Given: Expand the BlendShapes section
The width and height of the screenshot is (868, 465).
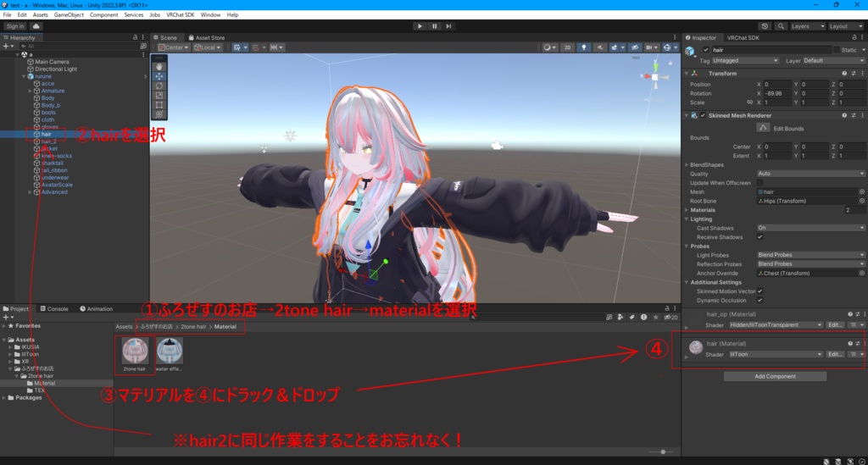Looking at the screenshot, I should tap(687, 165).
